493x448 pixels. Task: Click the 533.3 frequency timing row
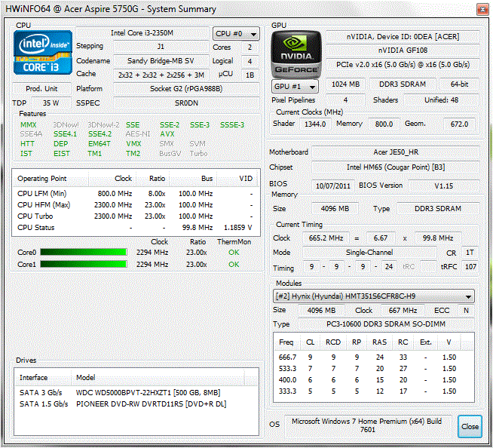(x=374, y=368)
